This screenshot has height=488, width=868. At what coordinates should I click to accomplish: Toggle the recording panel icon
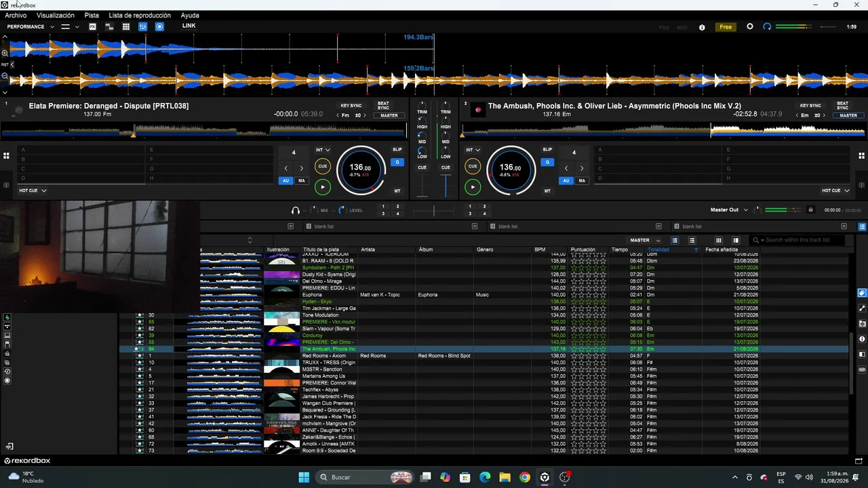pyautogui.click(x=160, y=26)
